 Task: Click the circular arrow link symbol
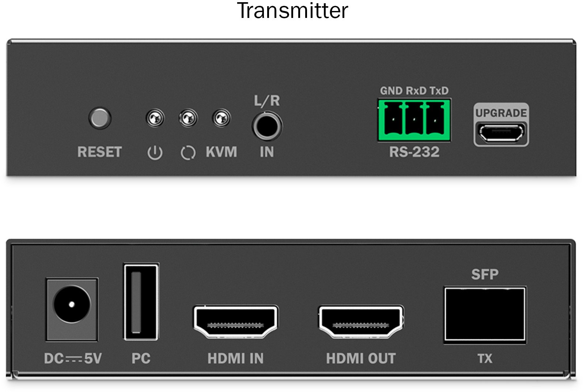coord(188,153)
